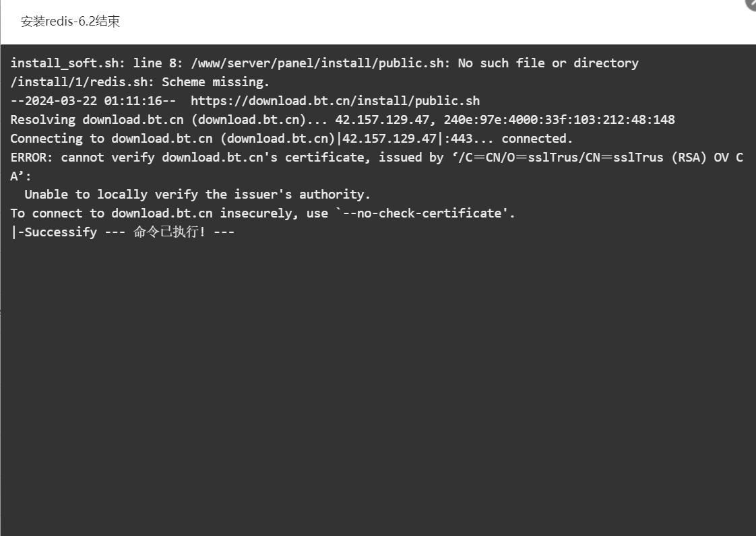Click the Resolving download.bt.cn log line
Screen dimensions: 756x536
[x=343, y=120]
